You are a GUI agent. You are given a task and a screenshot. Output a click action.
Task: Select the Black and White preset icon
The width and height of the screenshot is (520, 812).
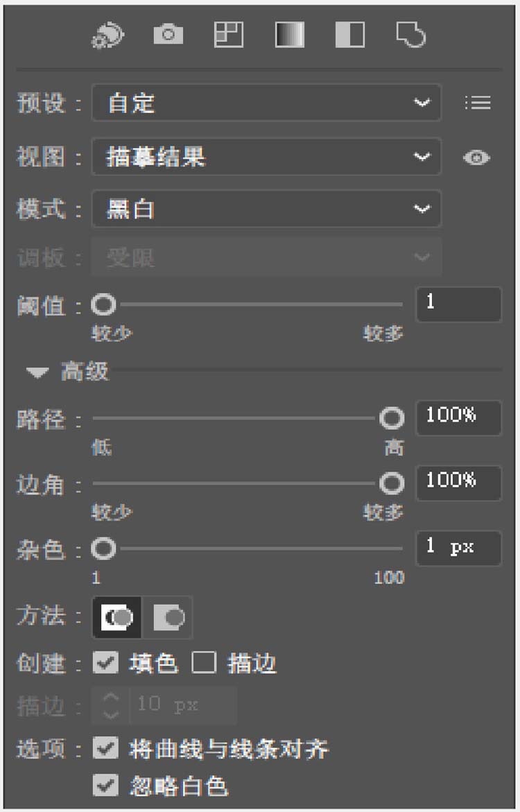point(350,35)
